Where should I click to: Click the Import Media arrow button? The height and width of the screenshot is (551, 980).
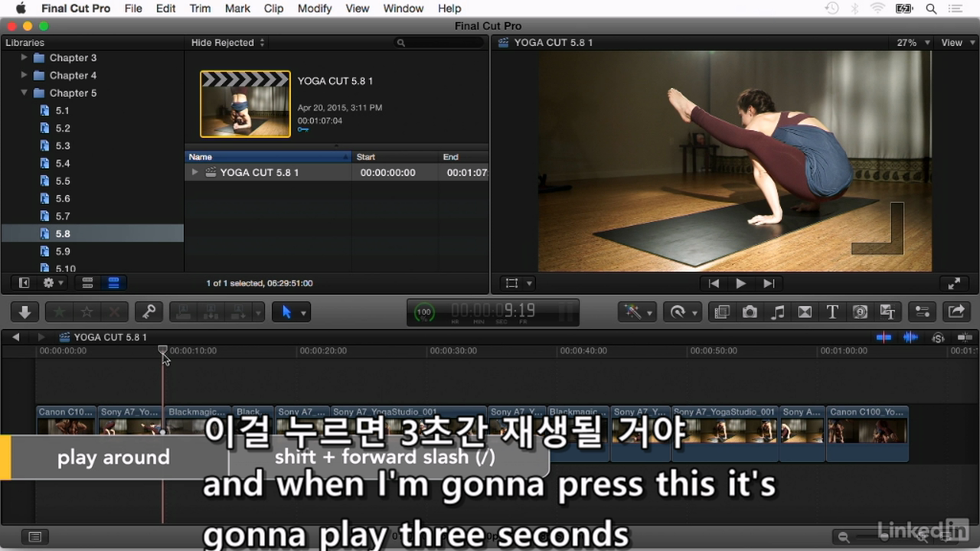click(24, 311)
